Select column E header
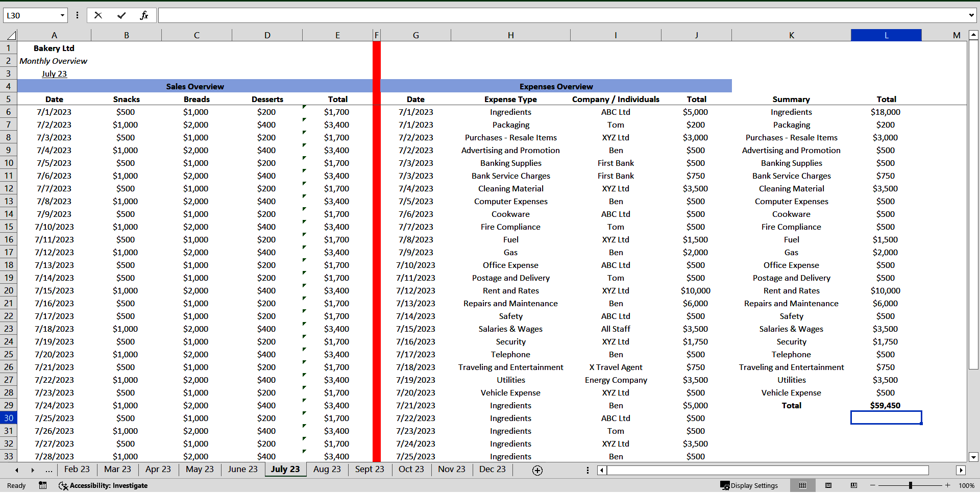 click(x=337, y=35)
